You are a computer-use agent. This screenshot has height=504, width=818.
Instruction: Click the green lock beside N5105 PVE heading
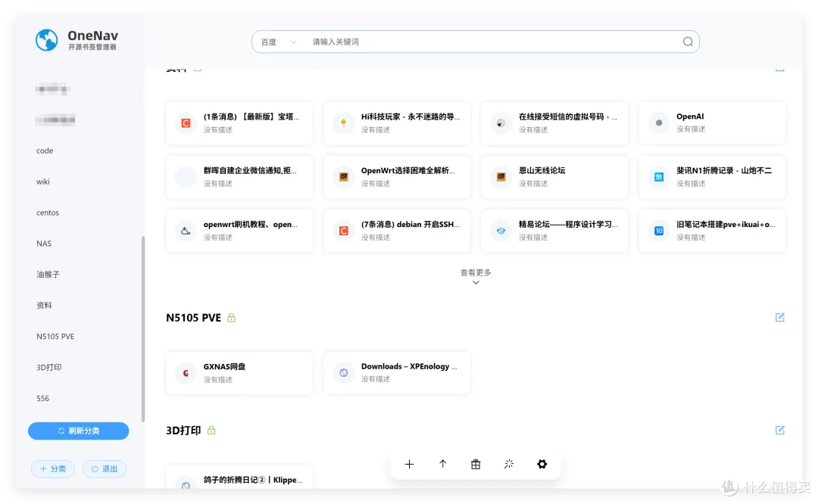[x=231, y=317]
